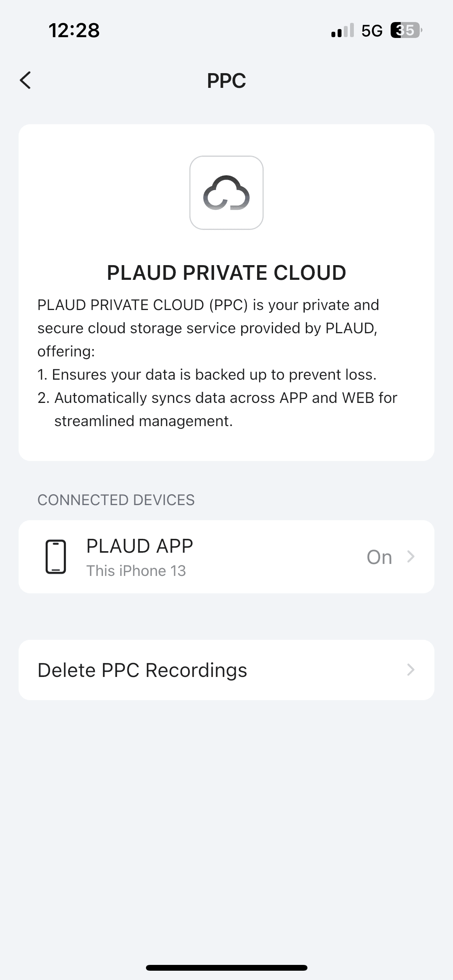Tap the PLAUD PRIVATE CLOUD heading
The image size is (453, 980).
[x=226, y=272]
